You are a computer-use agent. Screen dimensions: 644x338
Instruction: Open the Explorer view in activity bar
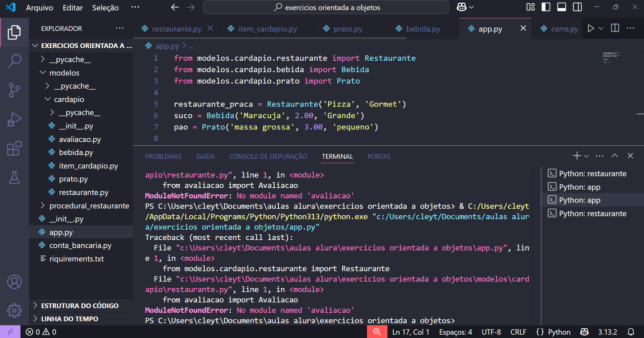pos(14,32)
